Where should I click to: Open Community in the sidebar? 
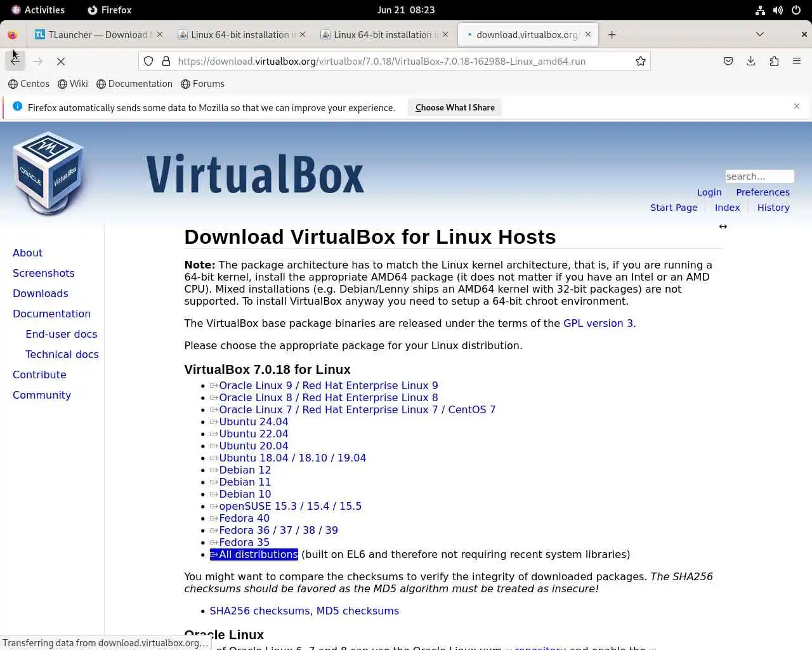click(42, 395)
